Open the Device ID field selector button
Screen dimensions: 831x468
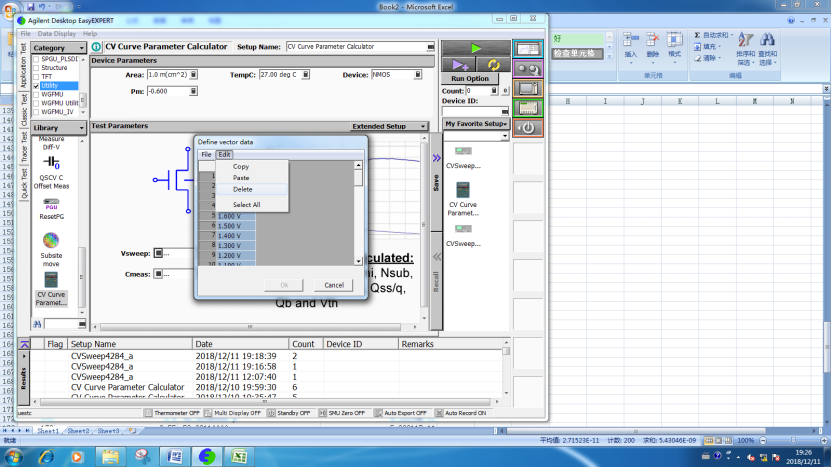click(x=505, y=111)
